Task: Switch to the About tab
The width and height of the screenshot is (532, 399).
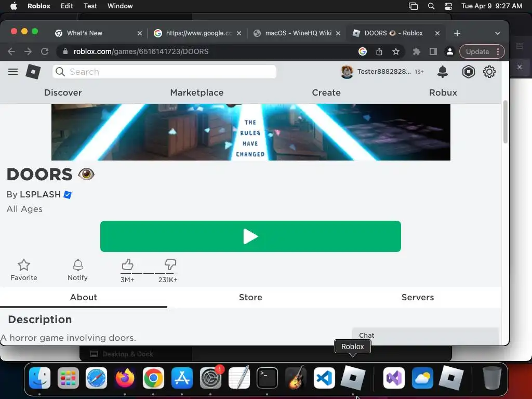Action: [x=84, y=297]
